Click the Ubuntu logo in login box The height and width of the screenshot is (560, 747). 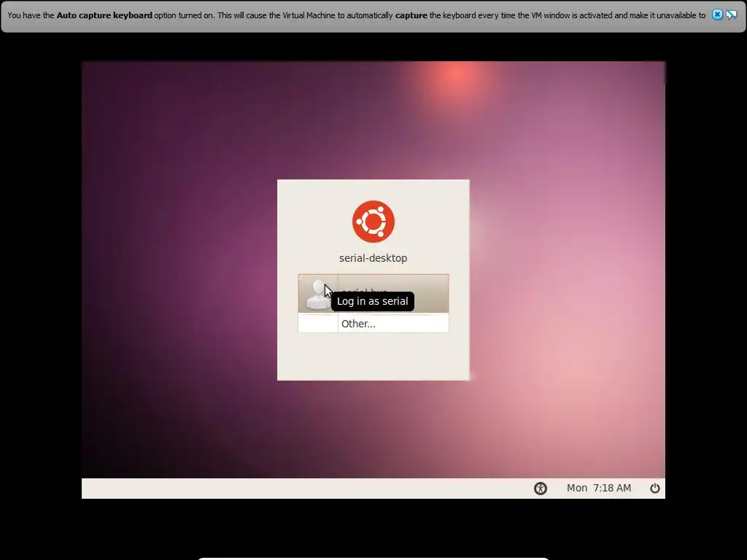coord(373,222)
